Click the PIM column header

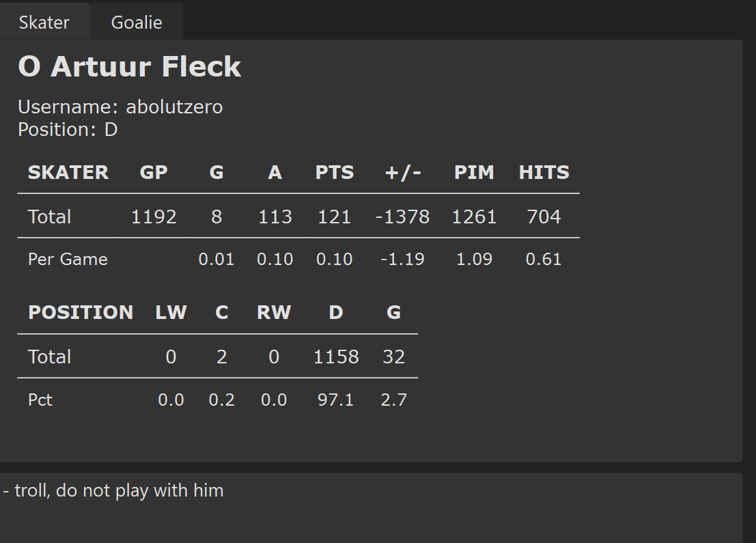(x=474, y=172)
